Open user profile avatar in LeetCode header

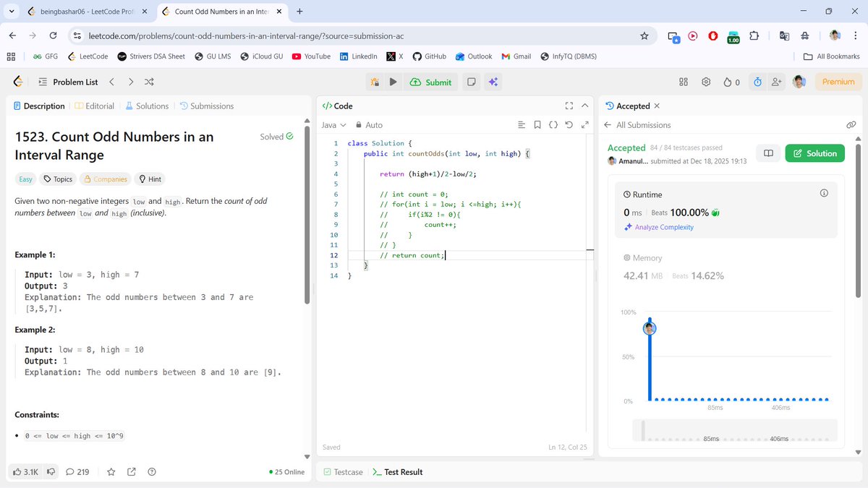point(799,82)
